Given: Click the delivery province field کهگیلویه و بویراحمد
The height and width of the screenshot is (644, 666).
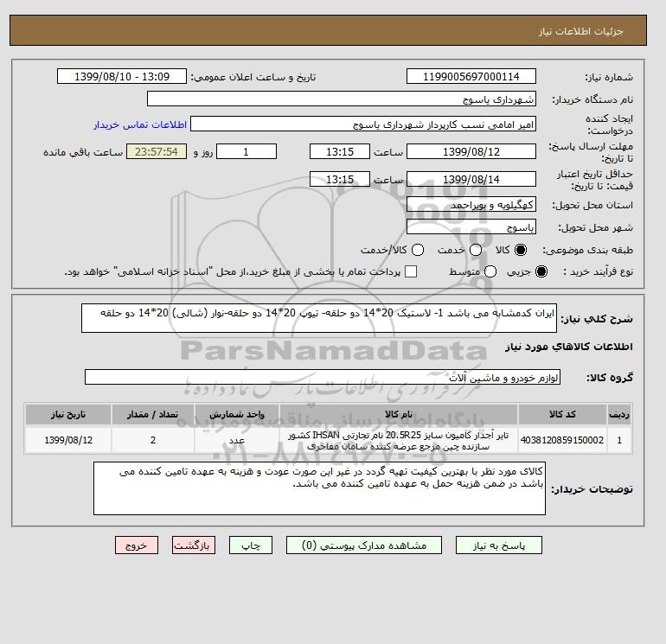Looking at the screenshot, I should (471, 205).
